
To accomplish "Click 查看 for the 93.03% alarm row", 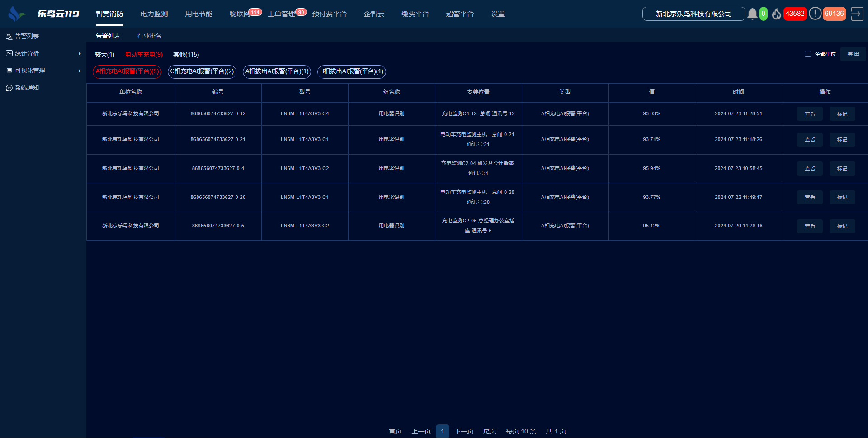I will 809,114.
